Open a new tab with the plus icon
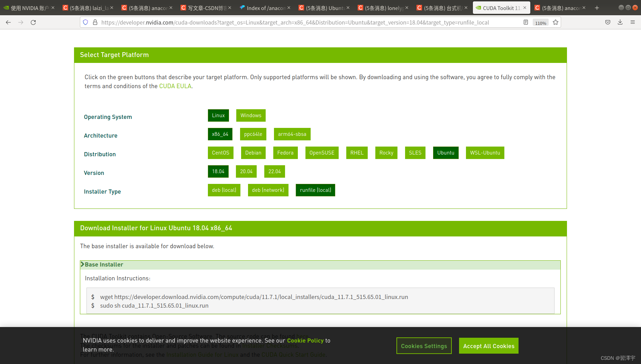 click(597, 8)
